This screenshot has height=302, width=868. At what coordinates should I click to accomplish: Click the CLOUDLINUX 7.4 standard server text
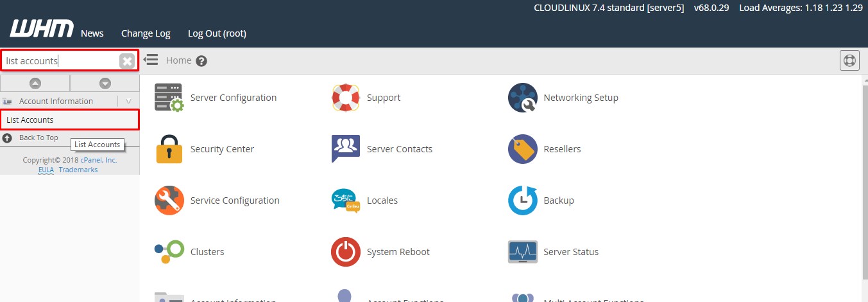coord(609,8)
